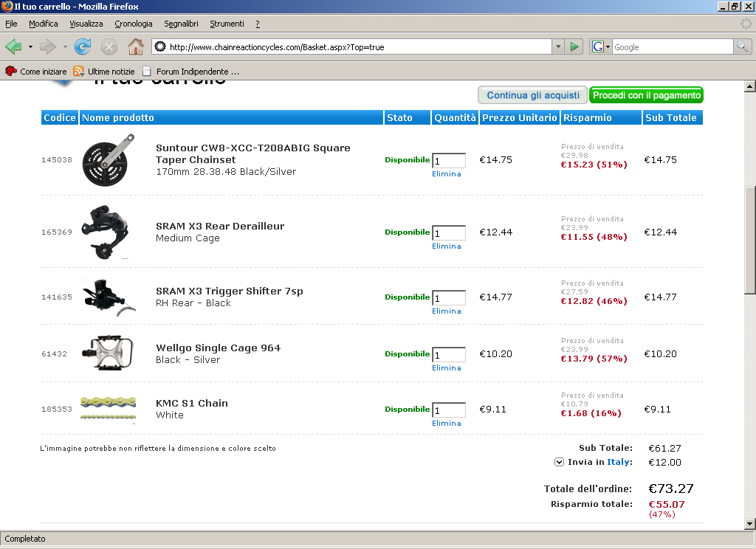
Task: Open the Strumenti menu
Action: pyautogui.click(x=227, y=24)
